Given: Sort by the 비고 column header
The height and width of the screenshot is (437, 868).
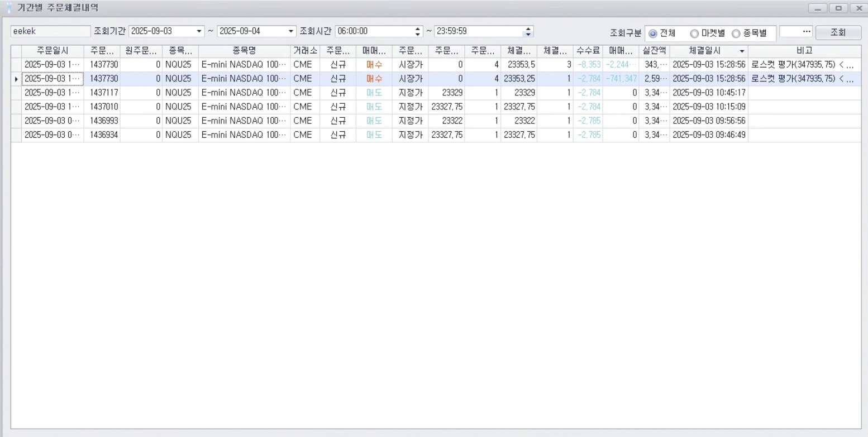Looking at the screenshot, I should [x=804, y=51].
